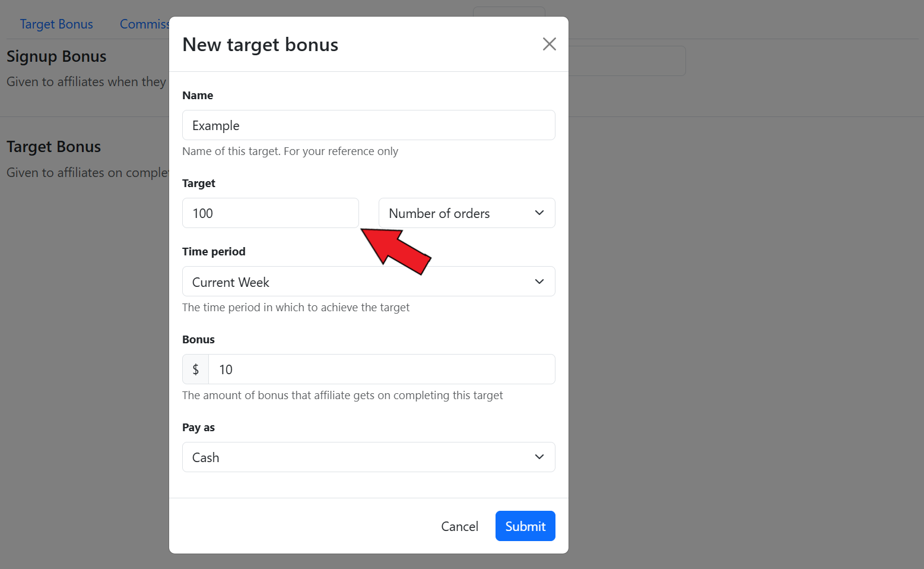Click the dollar sign currency prefix

click(x=196, y=369)
